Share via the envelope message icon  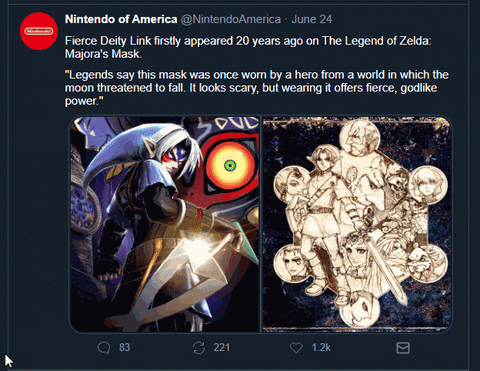pyautogui.click(x=403, y=348)
